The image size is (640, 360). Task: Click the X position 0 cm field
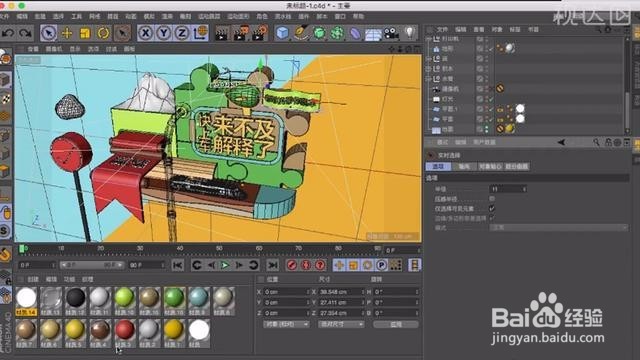click(x=286, y=292)
